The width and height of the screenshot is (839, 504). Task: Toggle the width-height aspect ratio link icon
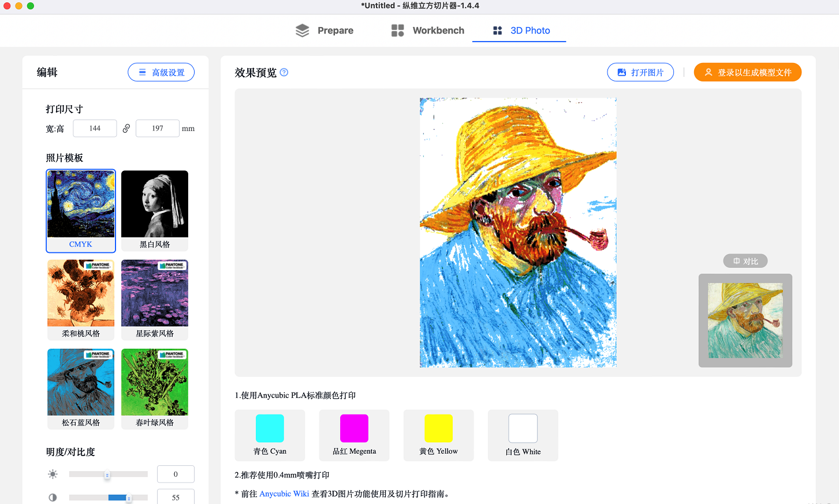(x=126, y=128)
